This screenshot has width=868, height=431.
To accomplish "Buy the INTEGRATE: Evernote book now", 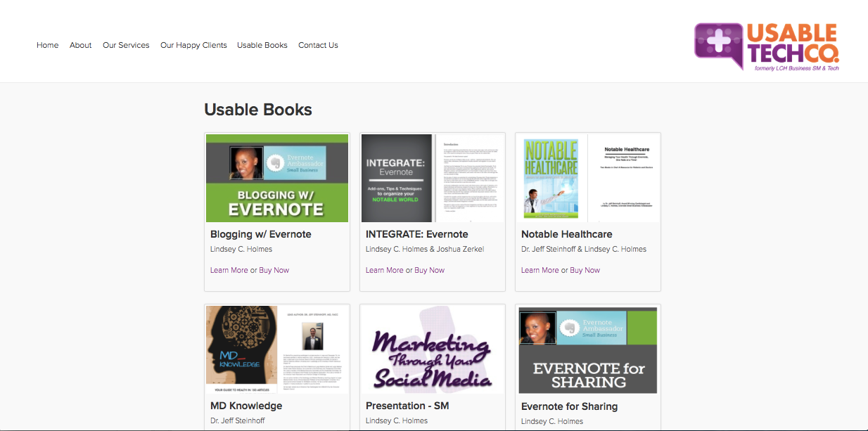I will [x=430, y=270].
